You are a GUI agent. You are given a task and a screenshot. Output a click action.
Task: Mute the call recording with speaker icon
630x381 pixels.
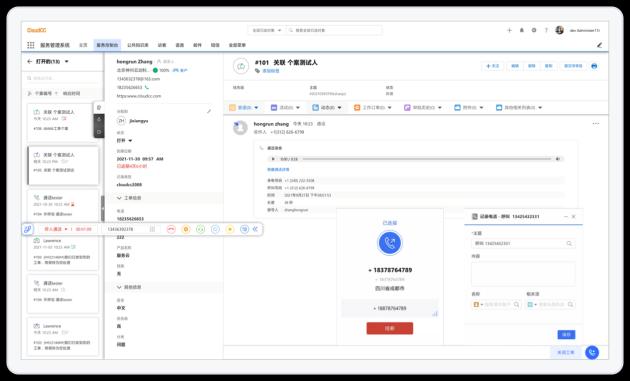click(558, 159)
